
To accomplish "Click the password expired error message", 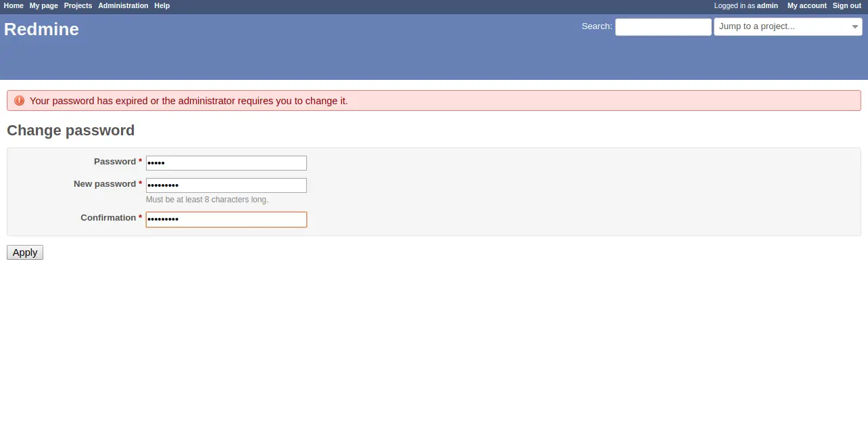I will coord(189,101).
